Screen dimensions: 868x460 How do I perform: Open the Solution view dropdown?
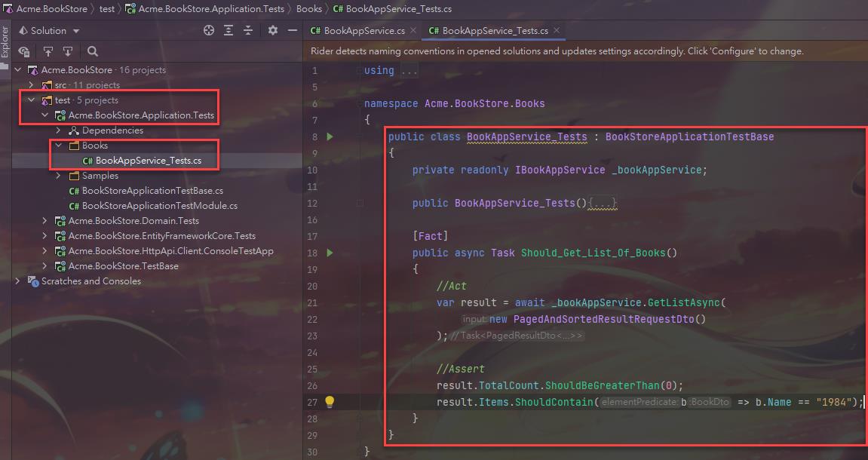click(76, 31)
